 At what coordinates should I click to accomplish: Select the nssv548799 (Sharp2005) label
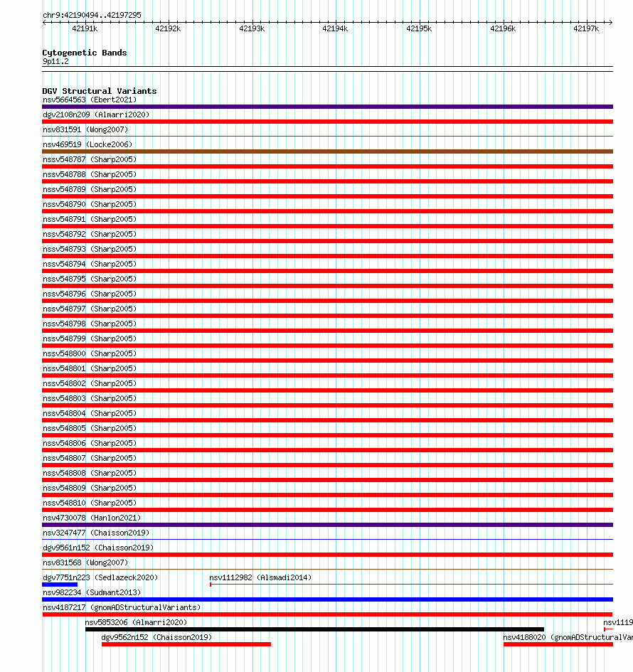coord(90,338)
